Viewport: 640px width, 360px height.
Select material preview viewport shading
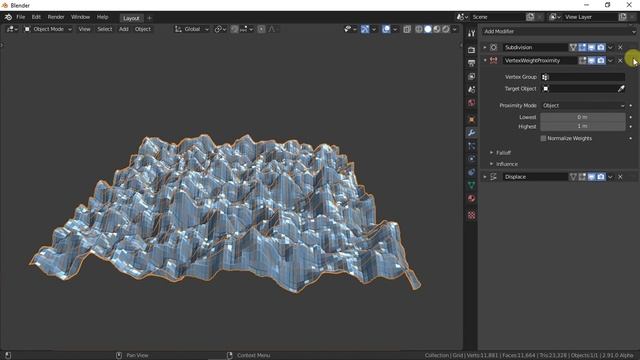(x=437, y=29)
